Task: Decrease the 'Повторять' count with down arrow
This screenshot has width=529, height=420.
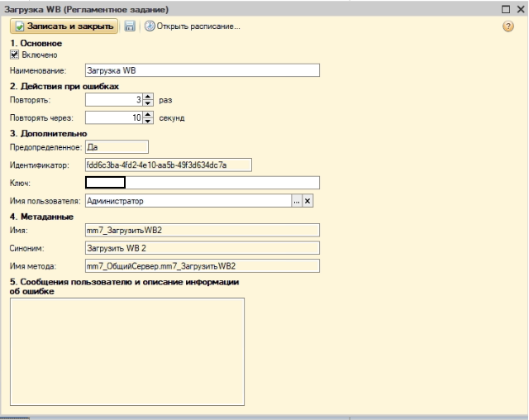Action: (x=148, y=103)
